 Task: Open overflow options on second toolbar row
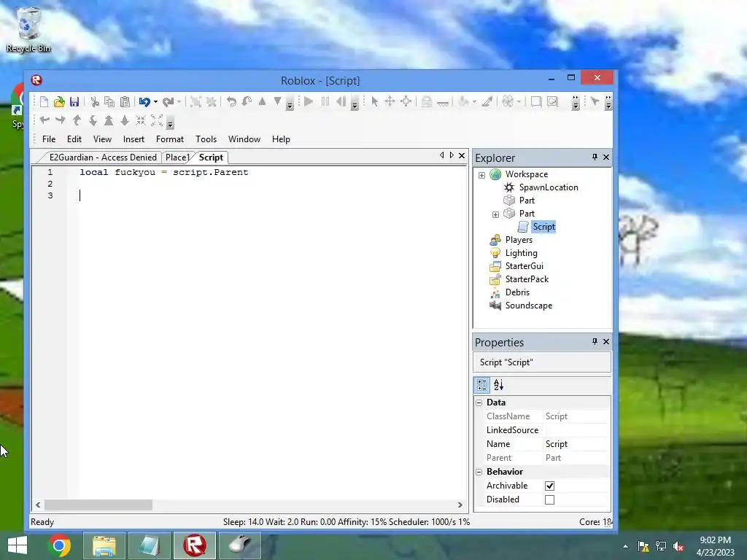170,124
